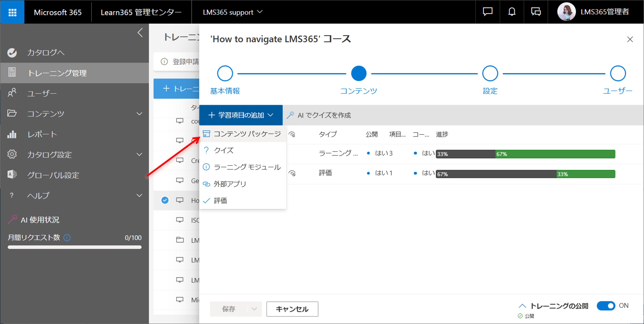Image resolution: width=644 pixels, height=324 pixels.
Task: Click the 進捗 column header
Action: click(442, 134)
